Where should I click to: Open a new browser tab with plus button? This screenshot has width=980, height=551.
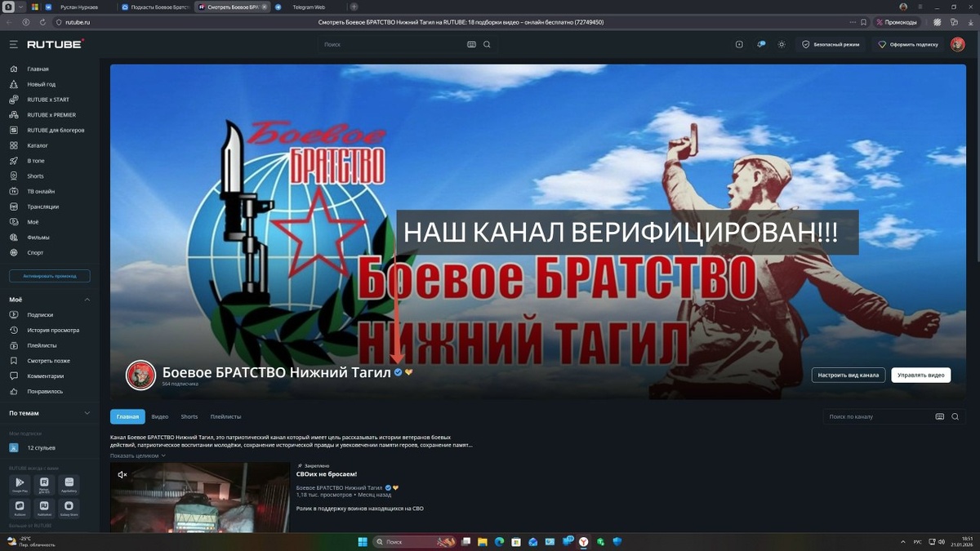pyautogui.click(x=354, y=7)
